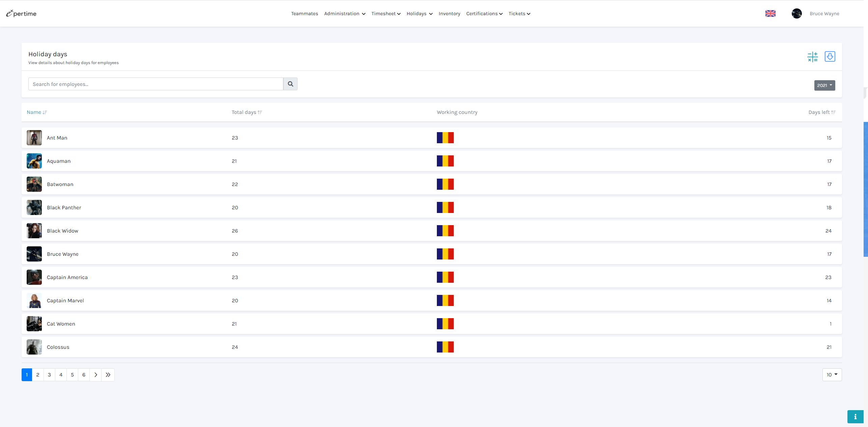
Task: Click Captain Marvel's avatar thumbnail
Action: (x=34, y=300)
